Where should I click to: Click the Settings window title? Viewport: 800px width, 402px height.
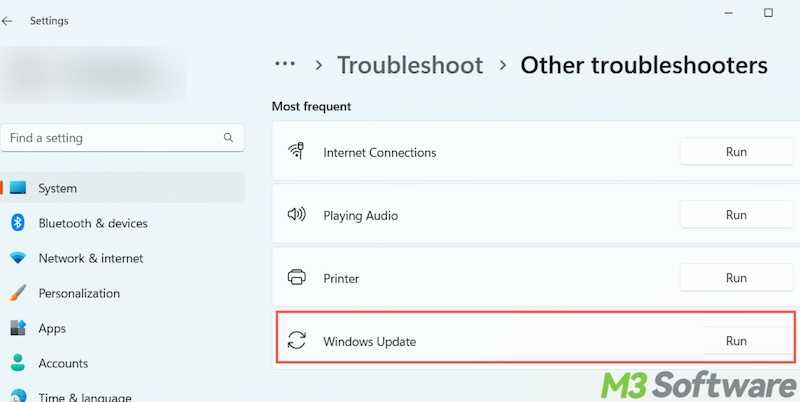coord(49,21)
